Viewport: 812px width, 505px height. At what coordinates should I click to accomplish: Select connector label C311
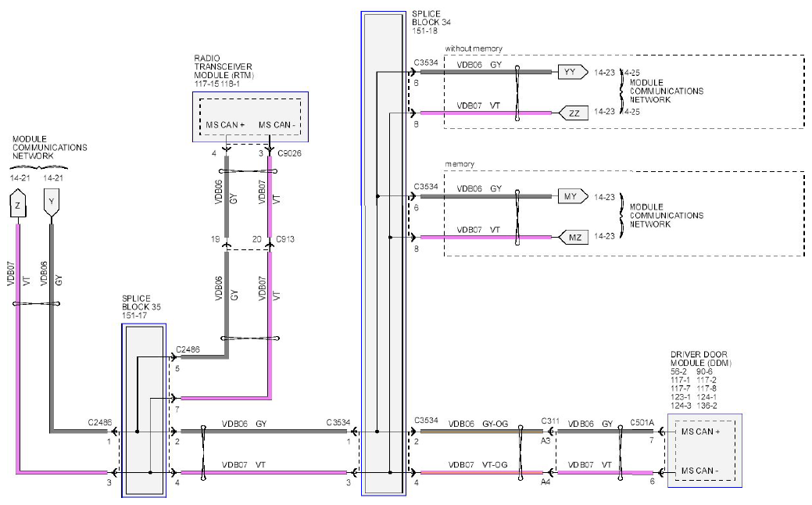click(x=550, y=421)
